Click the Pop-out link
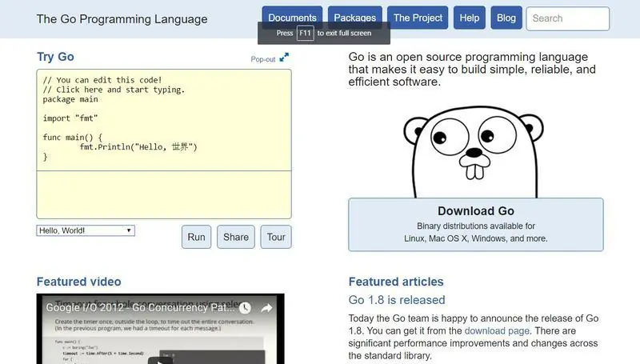This screenshot has height=364, width=640. pyautogui.click(x=263, y=59)
